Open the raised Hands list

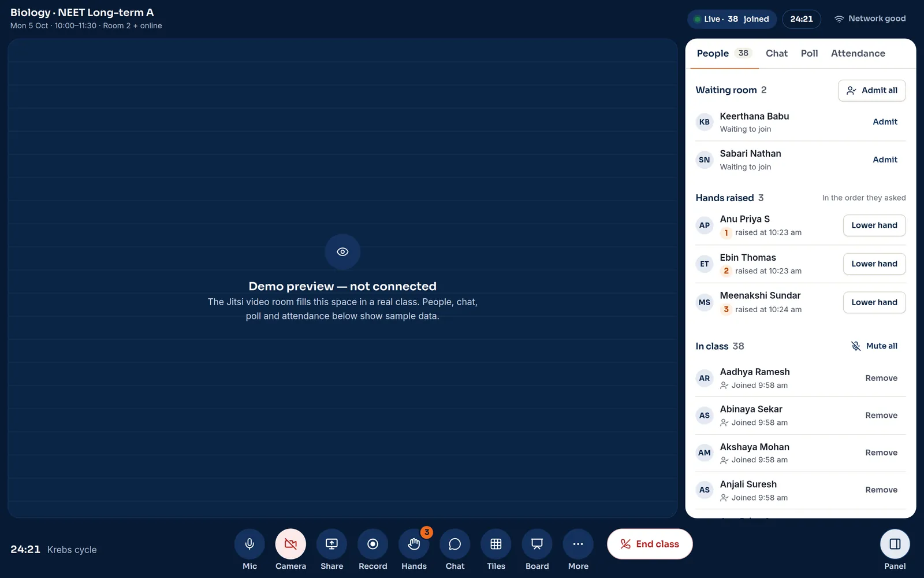(x=414, y=544)
